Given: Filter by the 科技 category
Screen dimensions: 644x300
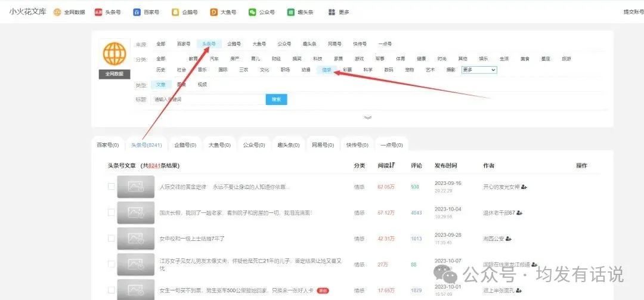Looking at the screenshot, I should click(x=317, y=59).
